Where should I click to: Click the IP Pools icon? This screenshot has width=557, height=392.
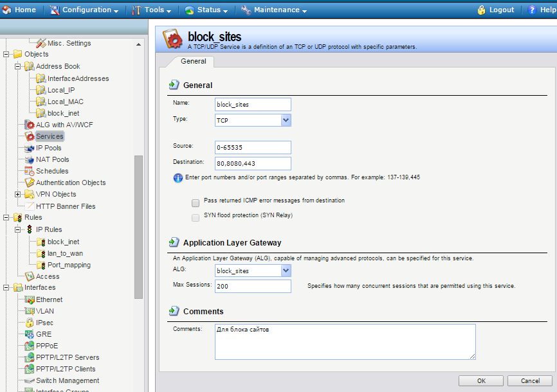30,148
